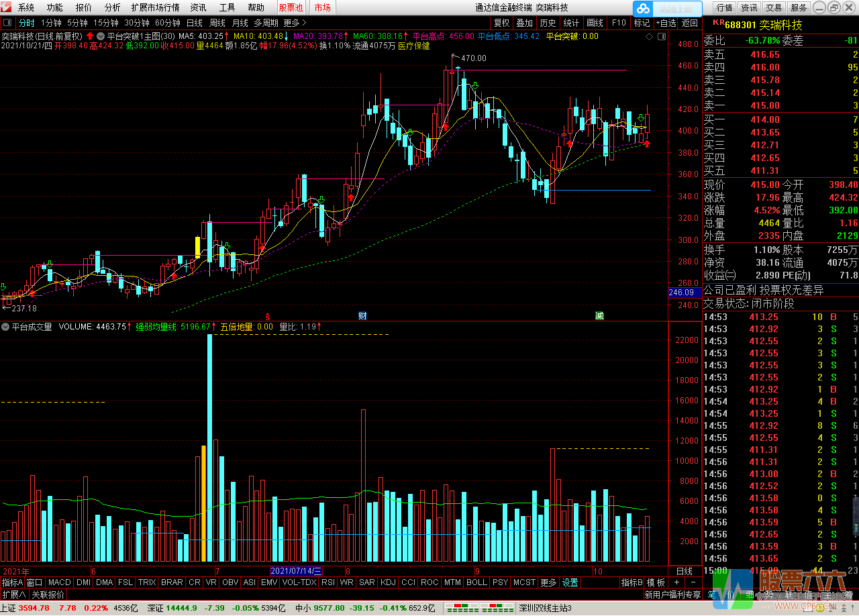Switch to the 指标A group

(x=12, y=582)
